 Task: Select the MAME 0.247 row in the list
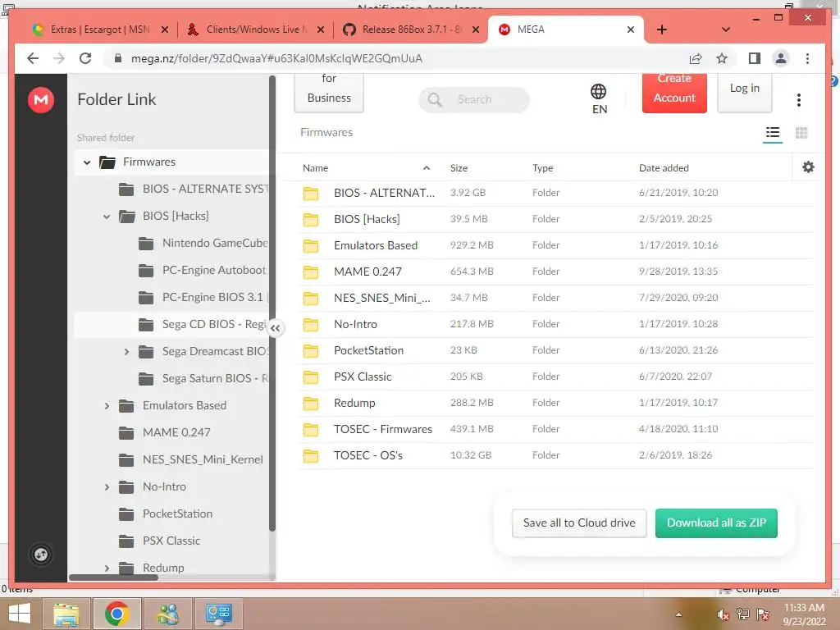557,272
